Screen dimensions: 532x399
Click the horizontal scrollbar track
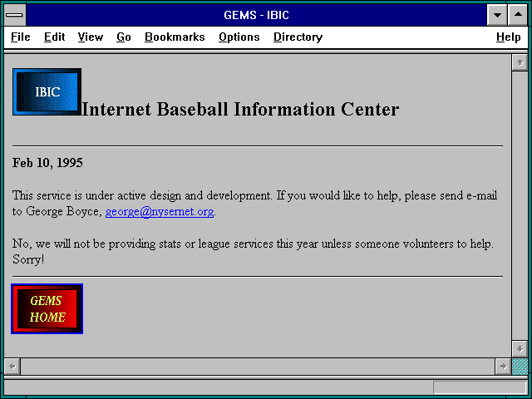pos(258,367)
